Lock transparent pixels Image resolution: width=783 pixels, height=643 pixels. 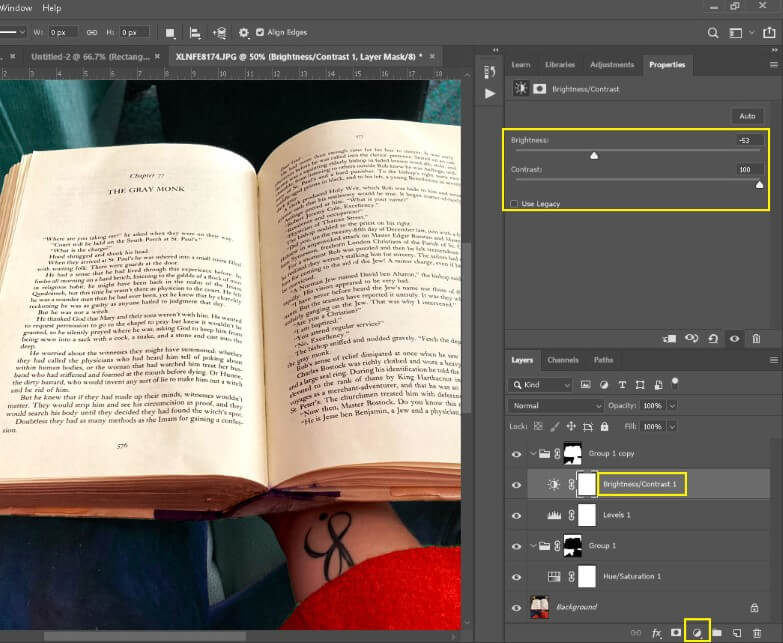[x=538, y=426]
